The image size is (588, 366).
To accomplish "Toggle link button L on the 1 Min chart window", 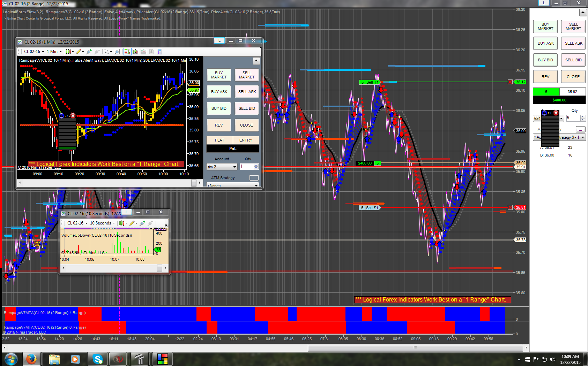I will (x=219, y=40).
